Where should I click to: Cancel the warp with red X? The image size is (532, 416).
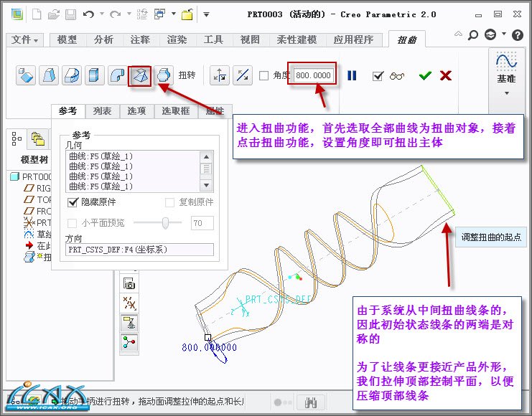pyautogui.click(x=445, y=75)
